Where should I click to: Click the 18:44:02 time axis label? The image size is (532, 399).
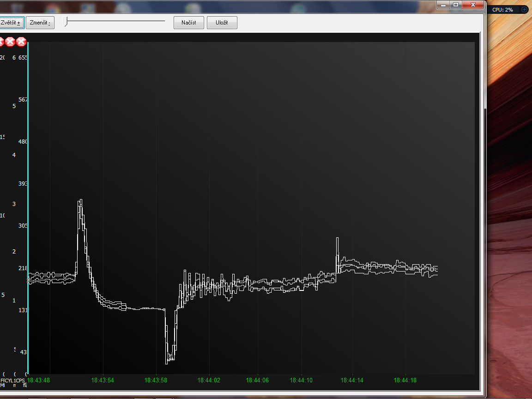coord(209,380)
